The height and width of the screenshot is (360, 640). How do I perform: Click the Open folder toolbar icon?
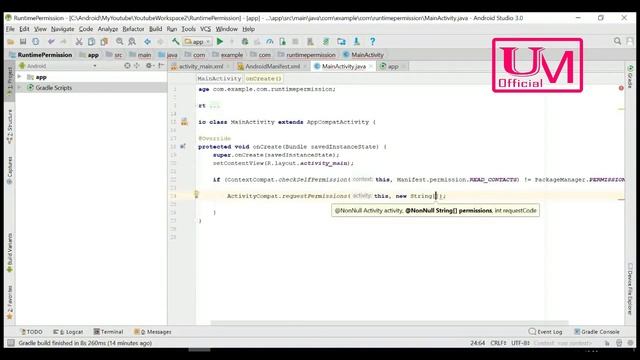[x=11, y=42]
